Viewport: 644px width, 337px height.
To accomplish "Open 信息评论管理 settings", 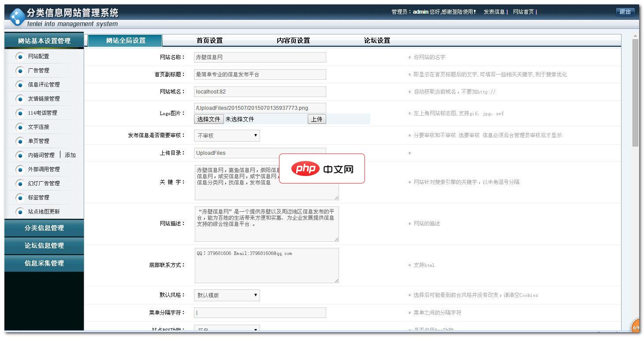I will [x=42, y=84].
